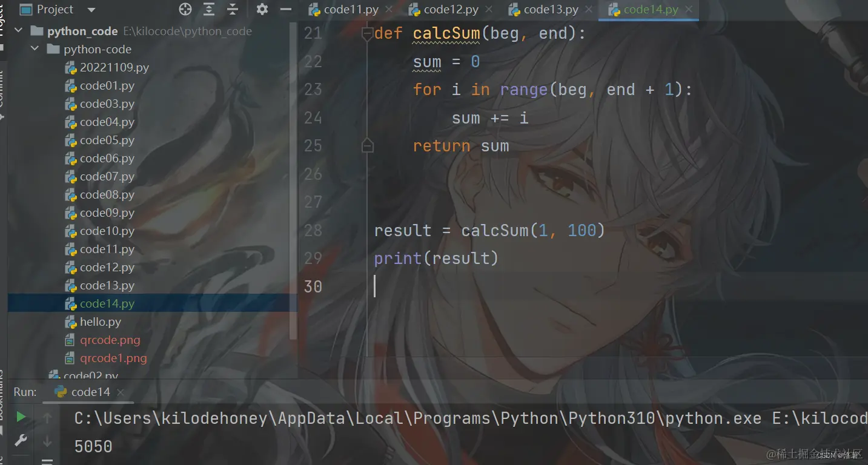Click the up arrow in the Run panel

pyautogui.click(x=47, y=417)
